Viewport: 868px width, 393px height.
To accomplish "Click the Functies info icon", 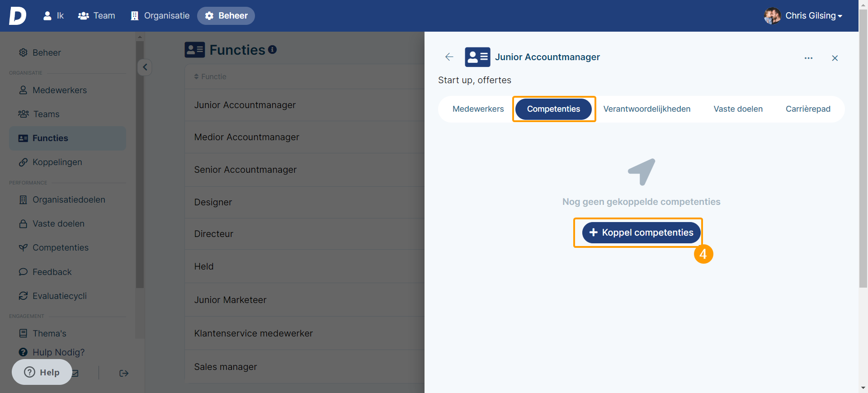I will (272, 50).
